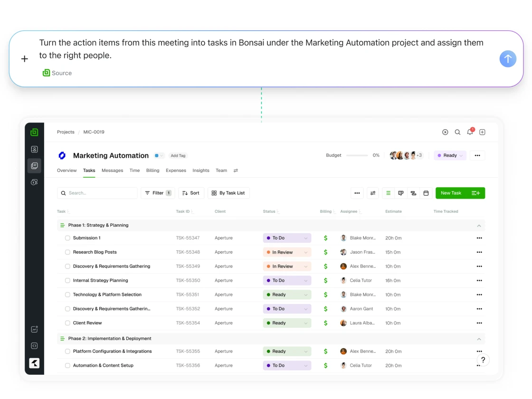Check Automation & Content Setup checkbox
This screenshot has height=399, width=532.
(67, 366)
